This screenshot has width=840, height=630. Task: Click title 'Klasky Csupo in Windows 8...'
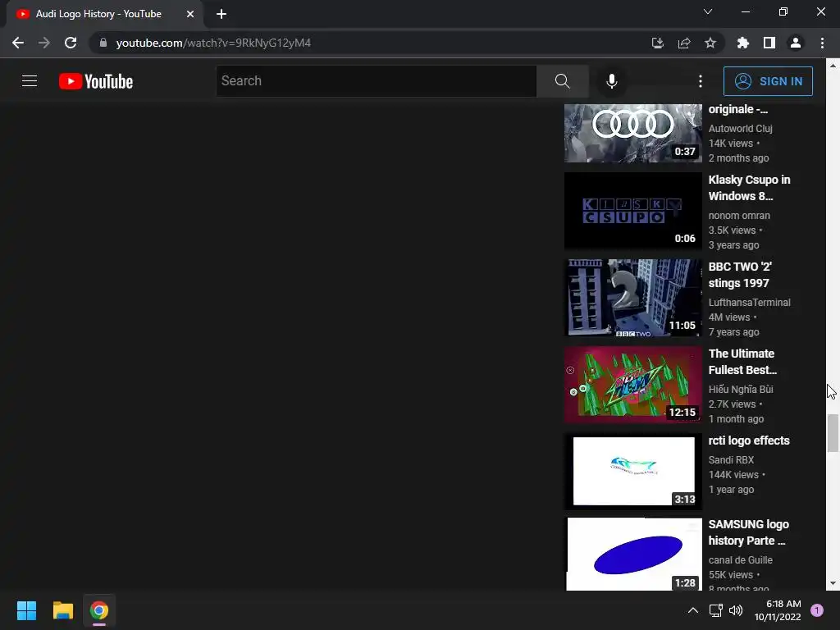pos(749,188)
